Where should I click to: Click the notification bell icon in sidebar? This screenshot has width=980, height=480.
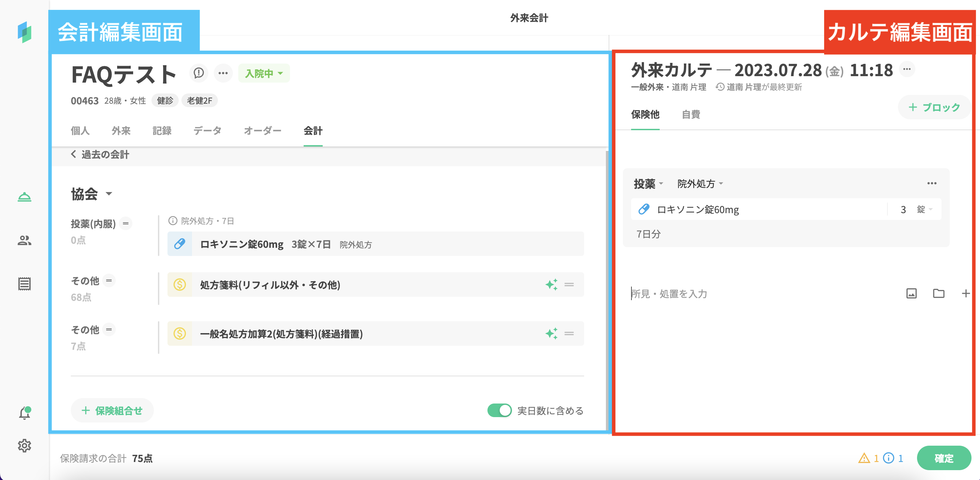click(x=25, y=413)
